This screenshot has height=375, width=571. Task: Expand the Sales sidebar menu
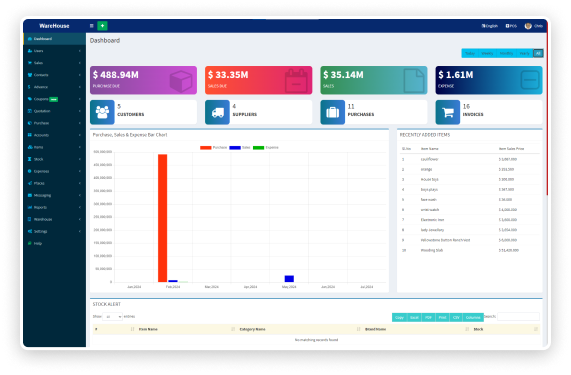tap(54, 63)
